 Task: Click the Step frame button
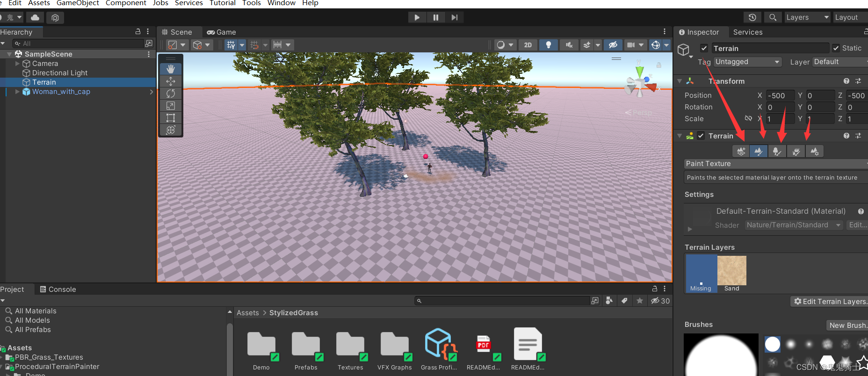pos(454,17)
